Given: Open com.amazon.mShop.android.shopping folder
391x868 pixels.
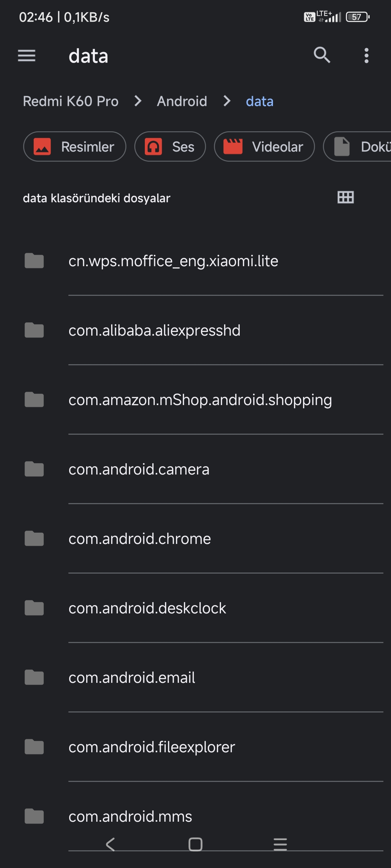Looking at the screenshot, I should (x=200, y=400).
